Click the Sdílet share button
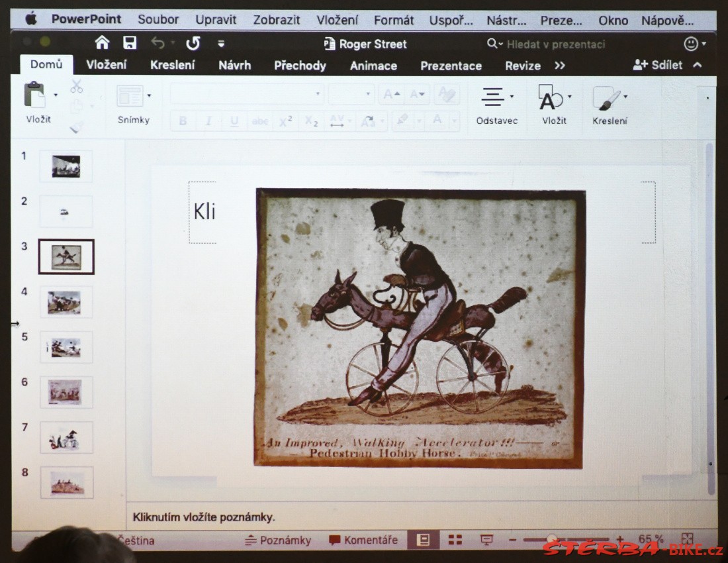This screenshot has height=563, width=728. [658, 65]
